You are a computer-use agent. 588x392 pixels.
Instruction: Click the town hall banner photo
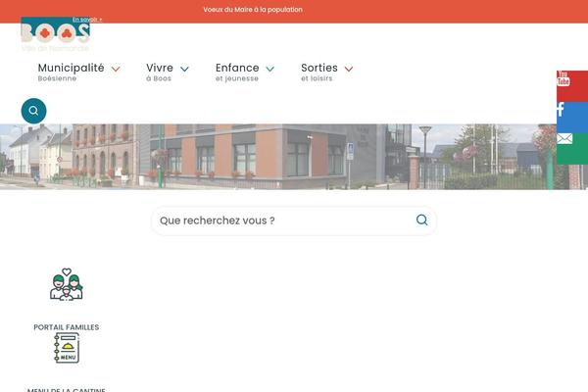(294, 157)
